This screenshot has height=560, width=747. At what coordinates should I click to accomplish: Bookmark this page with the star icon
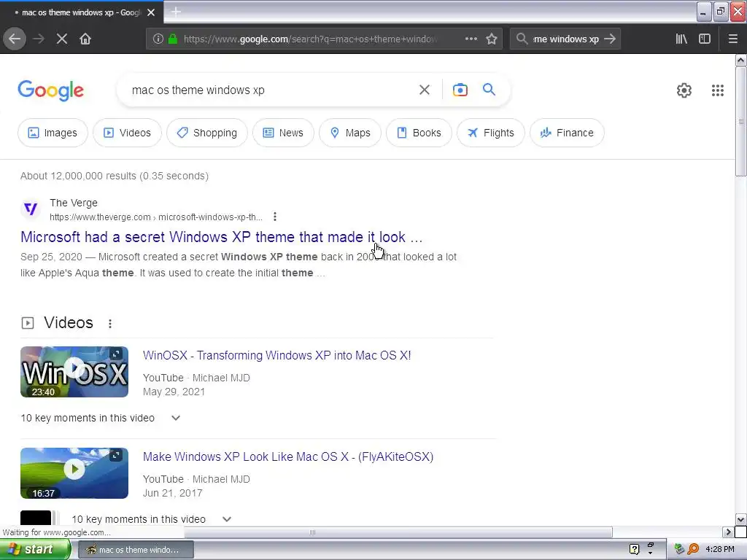[492, 39]
